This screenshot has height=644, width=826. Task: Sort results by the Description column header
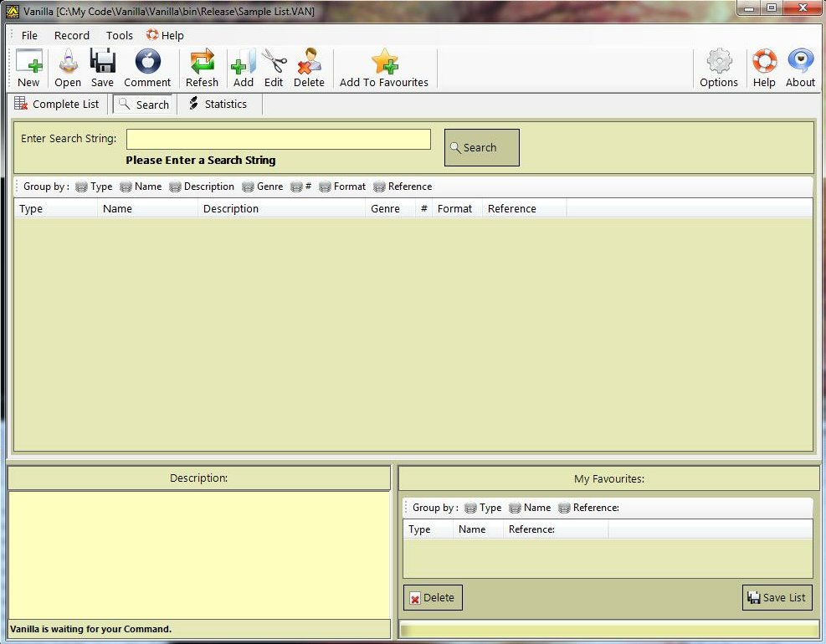click(x=231, y=209)
